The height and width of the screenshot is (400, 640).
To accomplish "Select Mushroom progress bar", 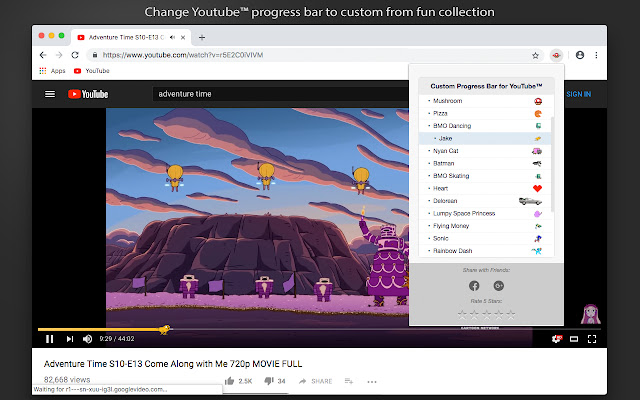I will click(485, 101).
